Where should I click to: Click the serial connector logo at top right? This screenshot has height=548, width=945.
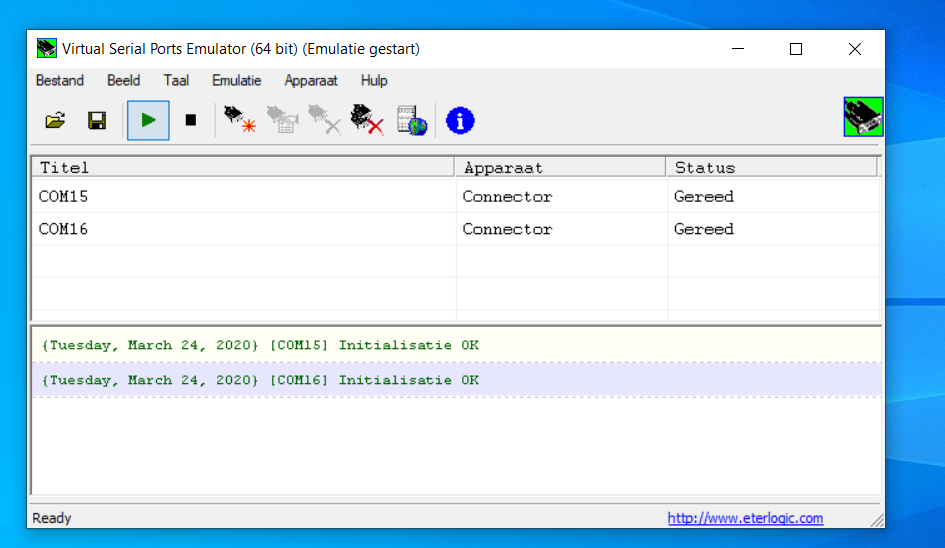pos(862,117)
